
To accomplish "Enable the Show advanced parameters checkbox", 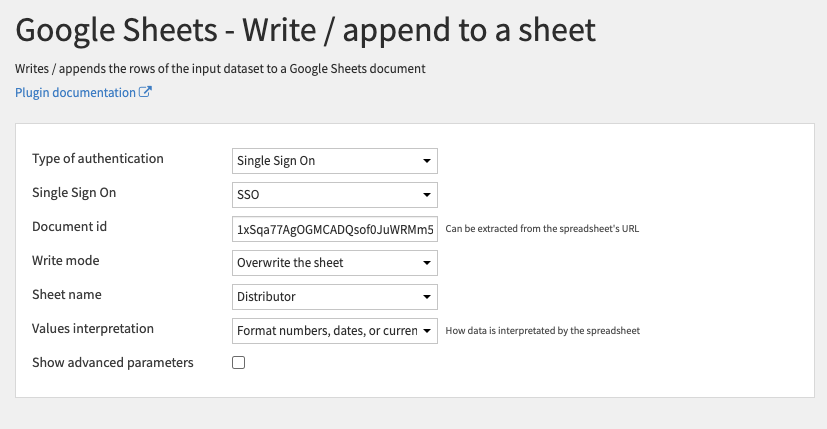I will [x=238, y=363].
